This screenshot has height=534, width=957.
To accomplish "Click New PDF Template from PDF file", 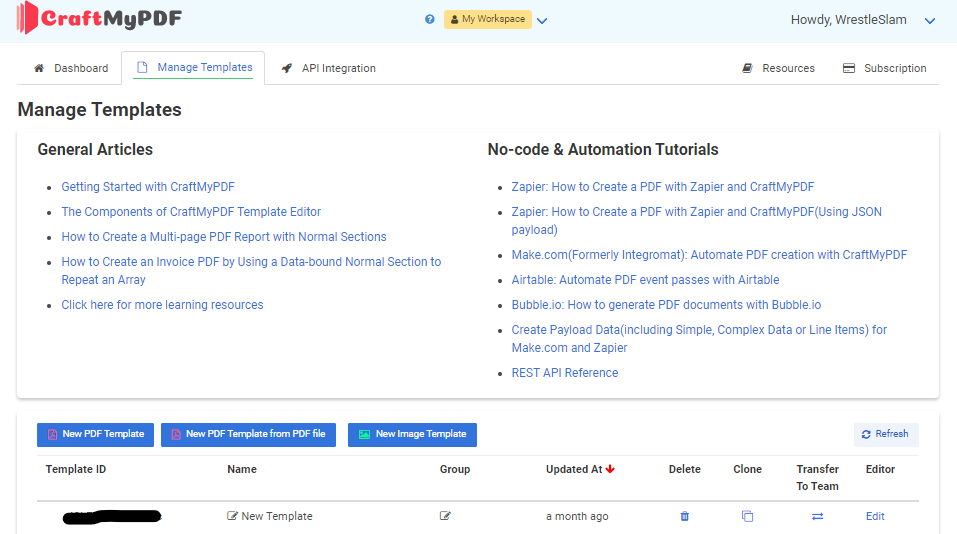I will (248, 435).
